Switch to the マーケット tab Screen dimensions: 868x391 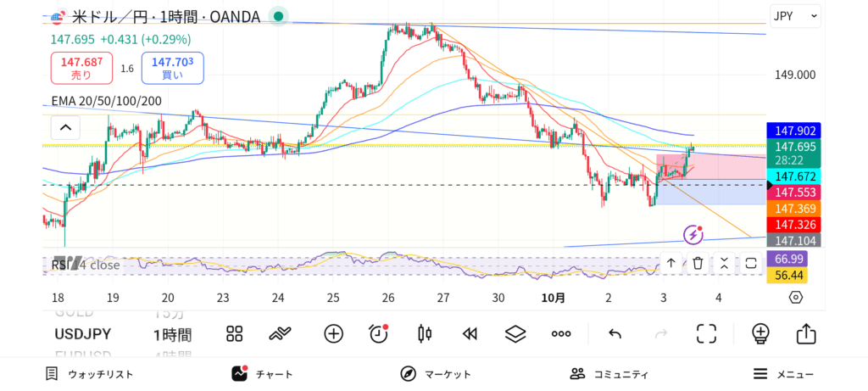tap(436, 374)
